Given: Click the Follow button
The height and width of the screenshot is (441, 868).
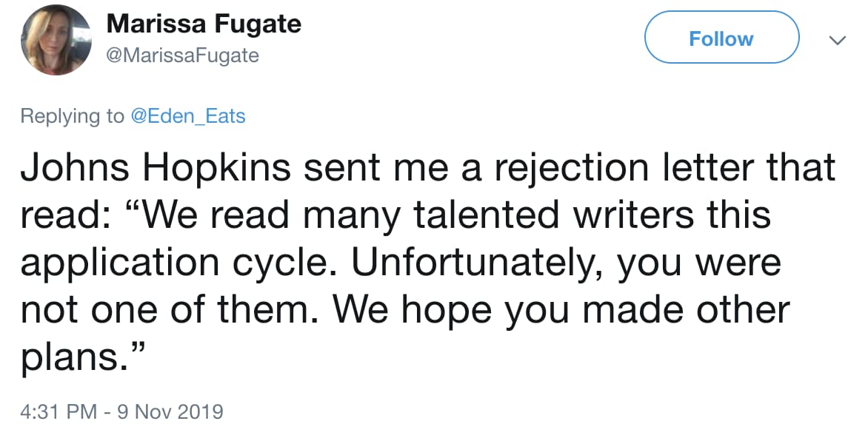Looking at the screenshot, I should pos(721,38).
